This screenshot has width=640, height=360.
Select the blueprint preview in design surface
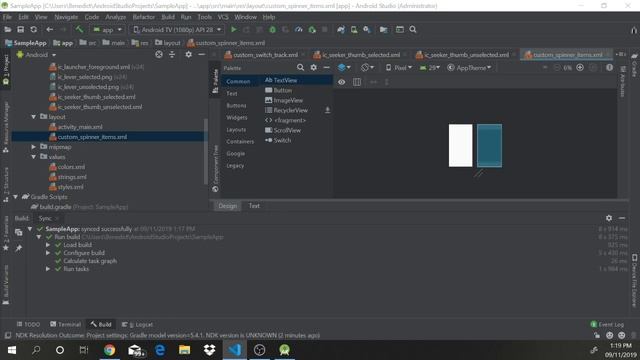pos(489,146)
